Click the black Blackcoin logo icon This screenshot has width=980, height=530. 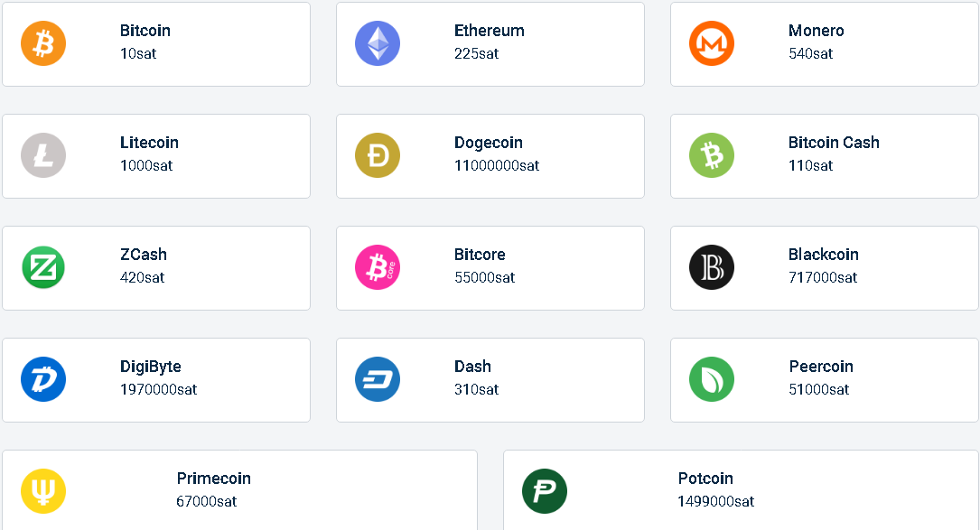[x=712, y=267]
